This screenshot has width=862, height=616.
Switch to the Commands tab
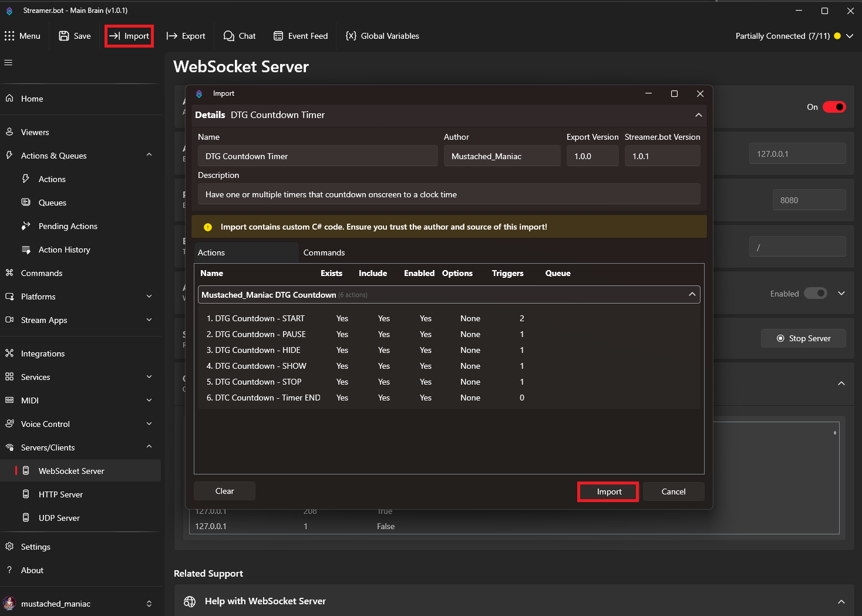[324, 253]
